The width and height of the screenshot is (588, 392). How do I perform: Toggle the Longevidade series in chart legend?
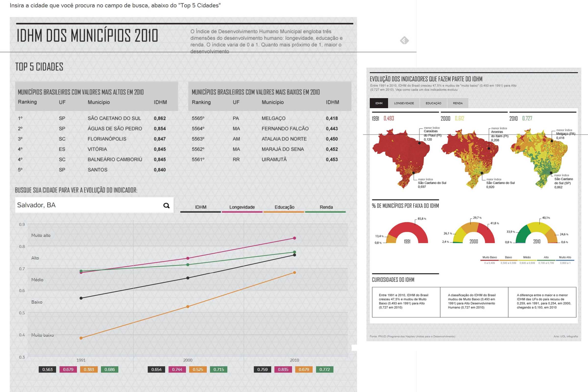[x=242, y=208]
